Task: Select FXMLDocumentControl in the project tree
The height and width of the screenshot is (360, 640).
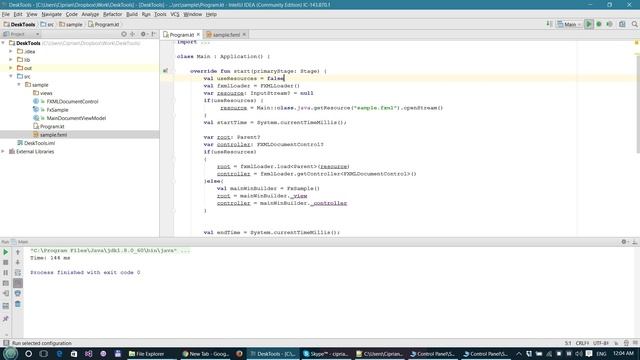Action: coord(72,102)
